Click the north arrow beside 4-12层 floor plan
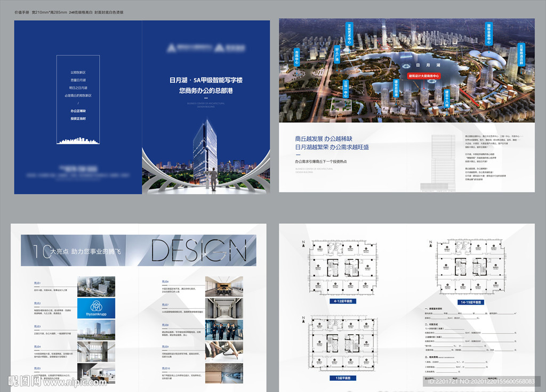 click(x=303, y=244)
